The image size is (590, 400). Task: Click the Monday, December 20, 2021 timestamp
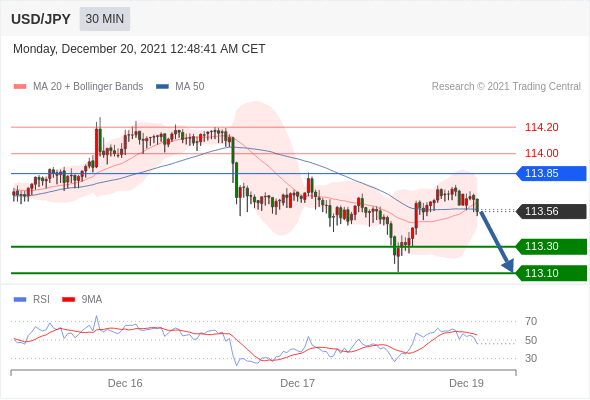point(139,49)
